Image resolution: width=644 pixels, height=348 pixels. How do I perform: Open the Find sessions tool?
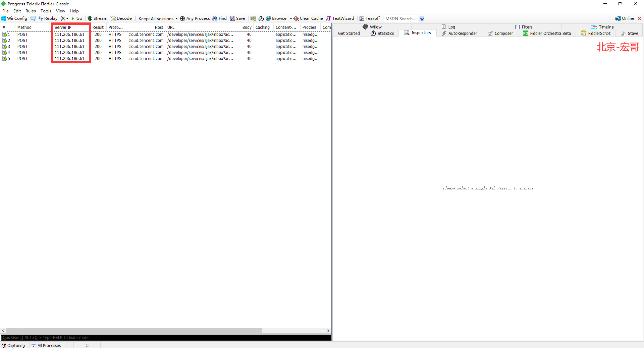tap(219, 18)
